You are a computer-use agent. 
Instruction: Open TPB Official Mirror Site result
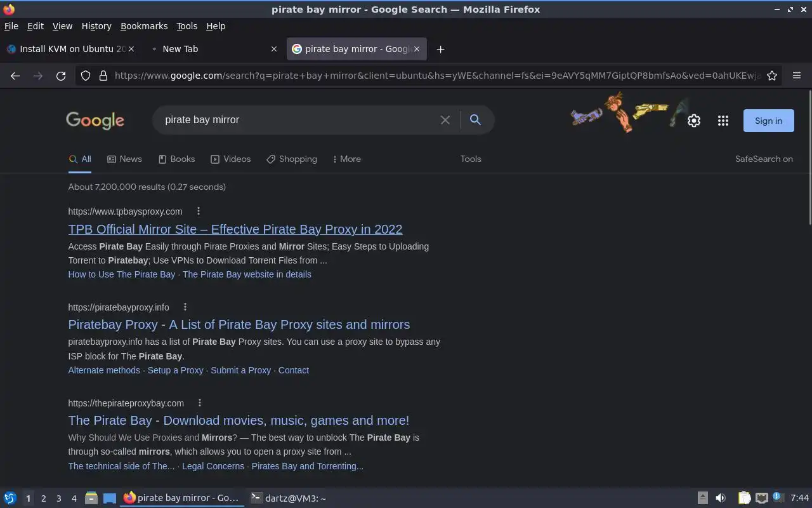click(235, 229)
